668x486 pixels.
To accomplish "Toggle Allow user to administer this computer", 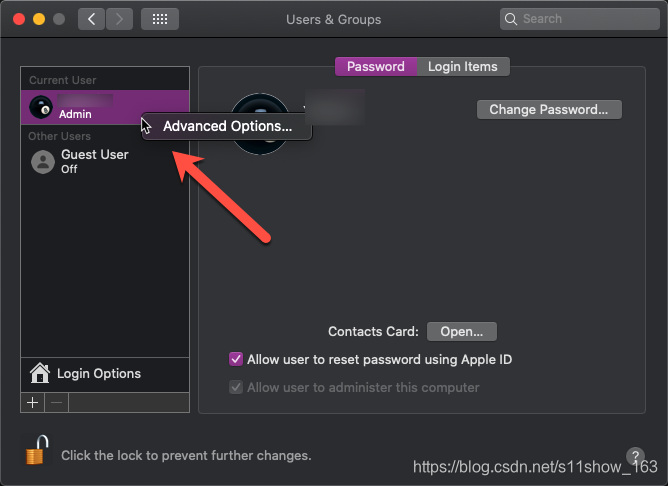I will pyautogui.click(x=236, y=387).
